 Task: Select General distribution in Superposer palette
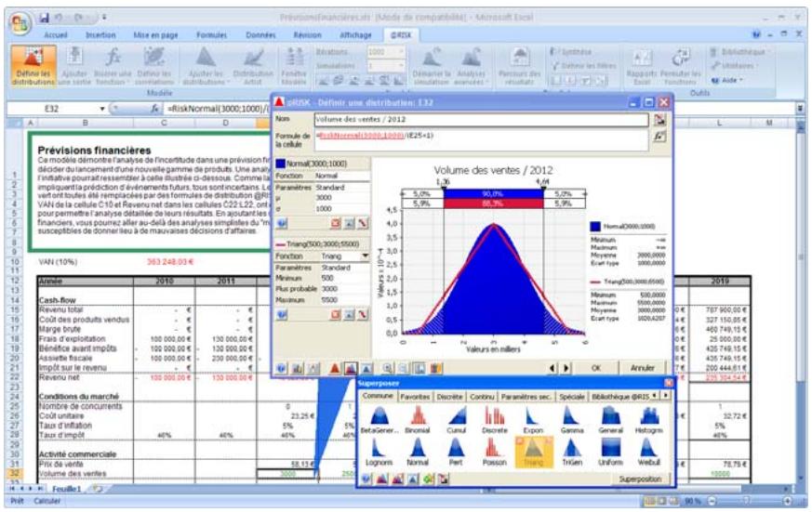[x=610, y=420]
